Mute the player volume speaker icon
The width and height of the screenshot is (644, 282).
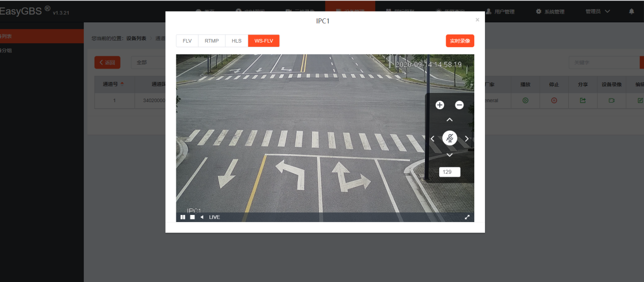(201, 217)
